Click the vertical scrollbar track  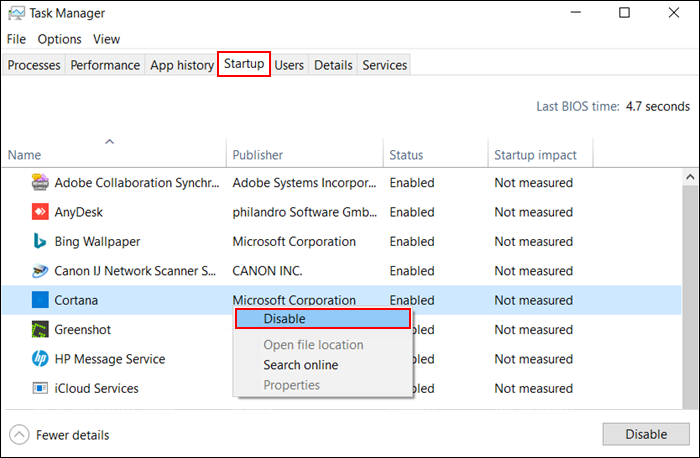coord(690,297)
